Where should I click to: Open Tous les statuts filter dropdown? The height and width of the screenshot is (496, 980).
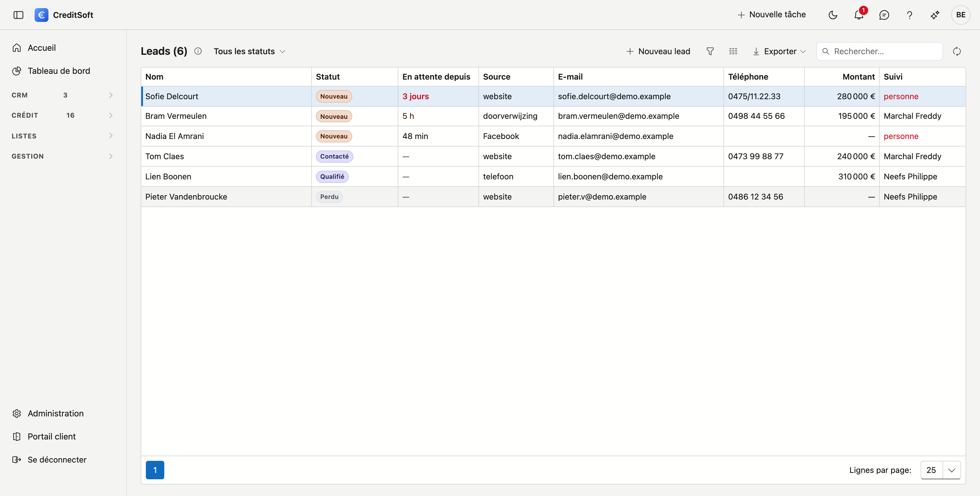coord(249,51)
